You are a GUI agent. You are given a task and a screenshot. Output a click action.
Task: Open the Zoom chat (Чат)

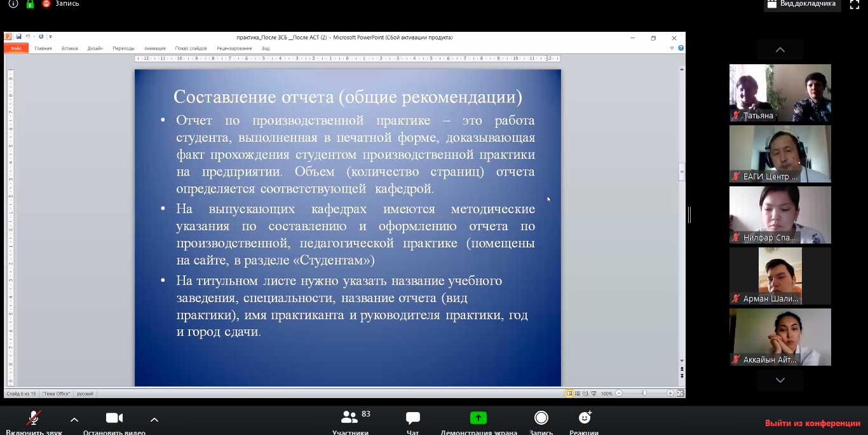tap(412, 419)
